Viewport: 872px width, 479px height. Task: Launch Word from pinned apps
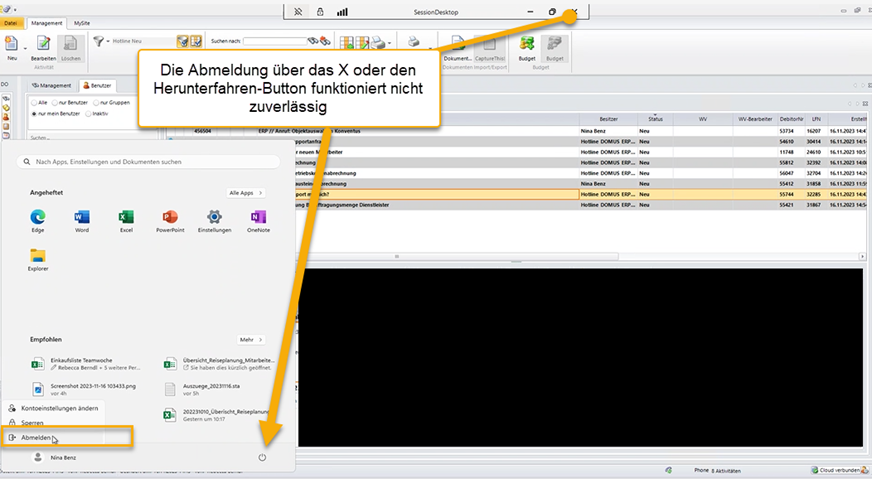[82, 220]
